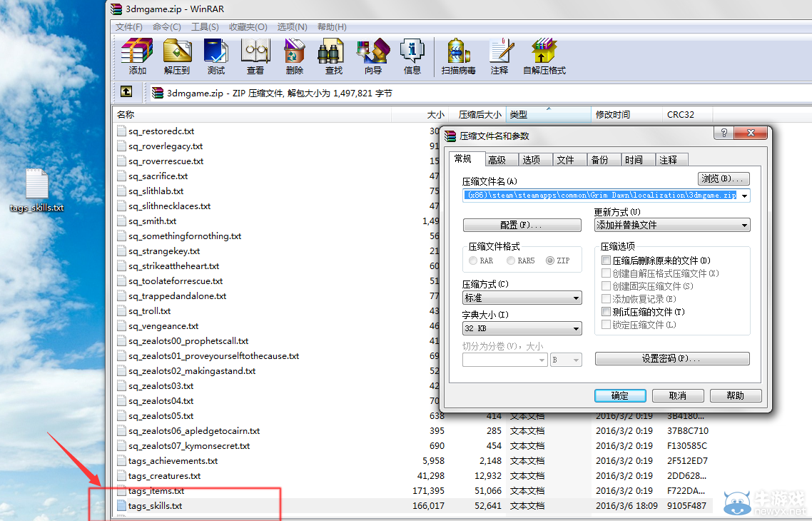Open the 字典大小 dropdown

click(x=522, y=328)
